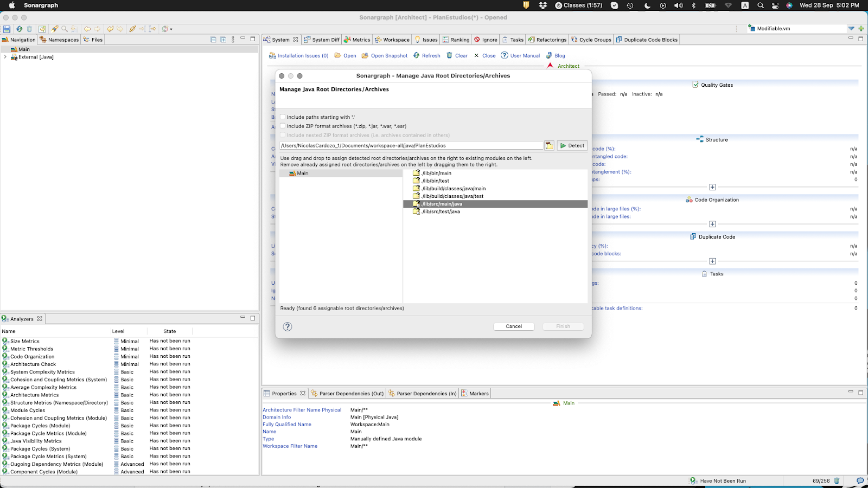Expand the Duplicate Code section plus button
The image size is (868, 488).
click(712, 261)
